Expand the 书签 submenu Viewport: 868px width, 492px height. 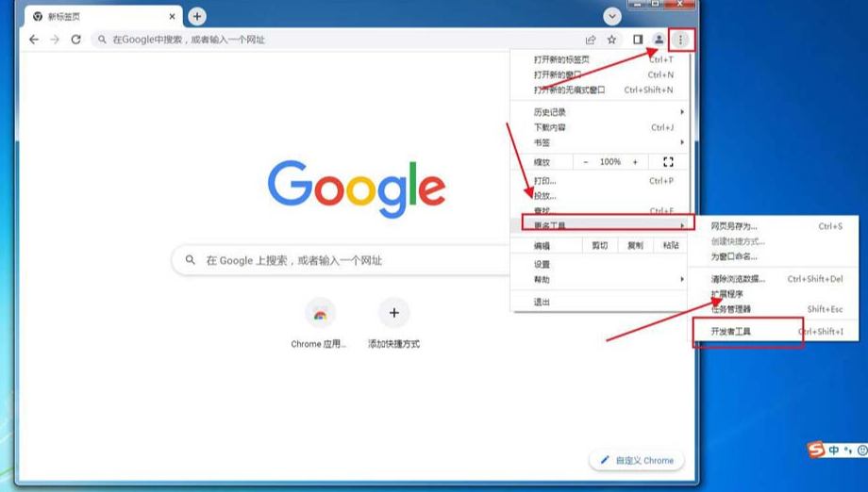point(601,142)
